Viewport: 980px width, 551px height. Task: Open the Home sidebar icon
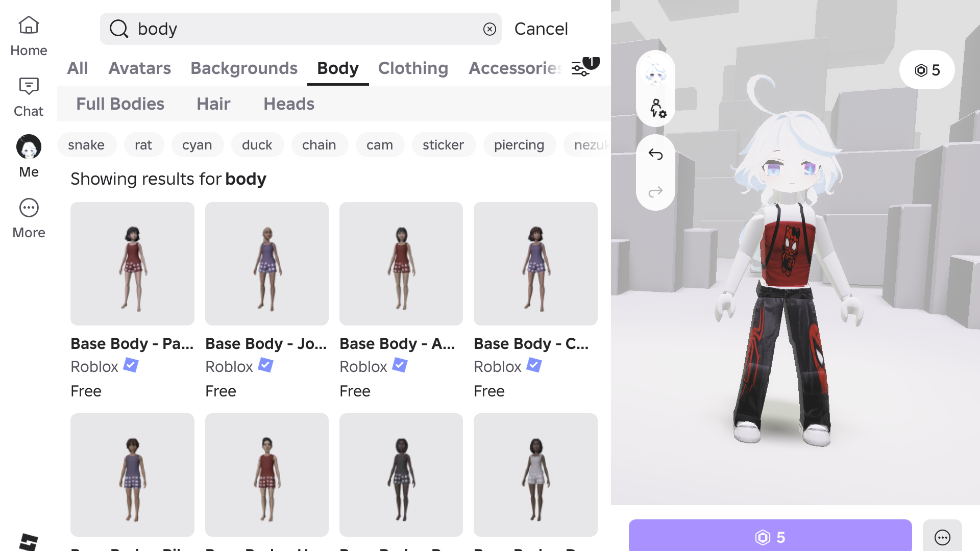(29, 36)
